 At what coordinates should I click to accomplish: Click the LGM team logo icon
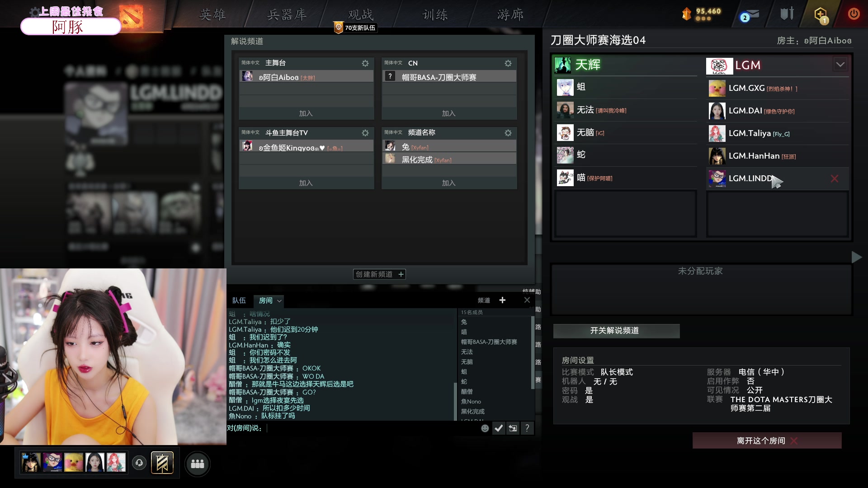[x=719, y=66]
